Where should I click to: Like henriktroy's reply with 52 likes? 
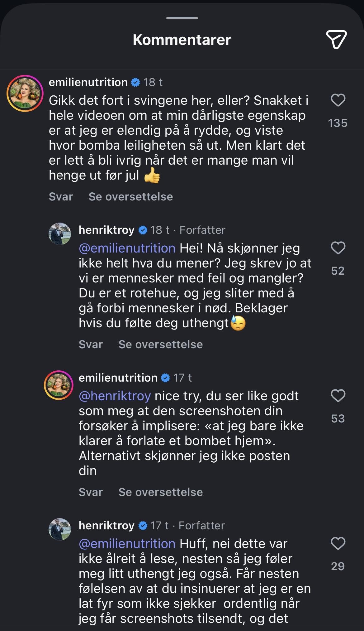[338, 248]
